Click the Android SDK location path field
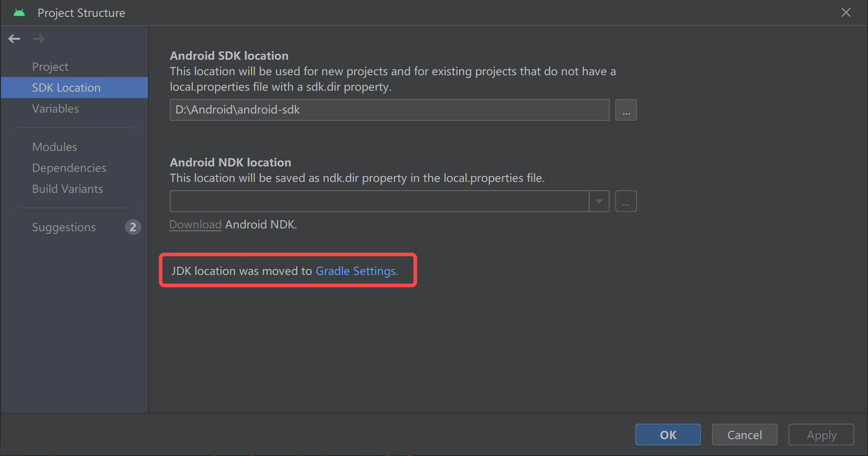This screenshot has width=868, height=456. [x=389, y=110]
